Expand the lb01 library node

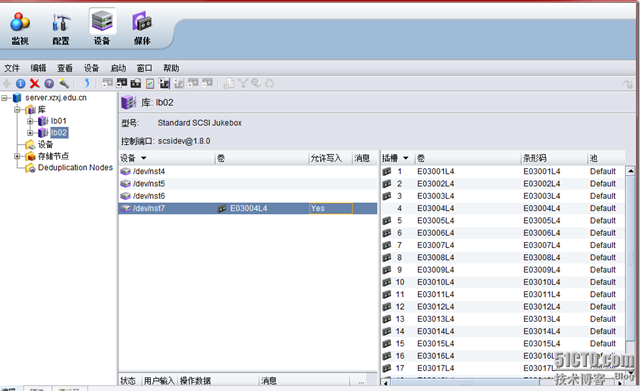30,121
